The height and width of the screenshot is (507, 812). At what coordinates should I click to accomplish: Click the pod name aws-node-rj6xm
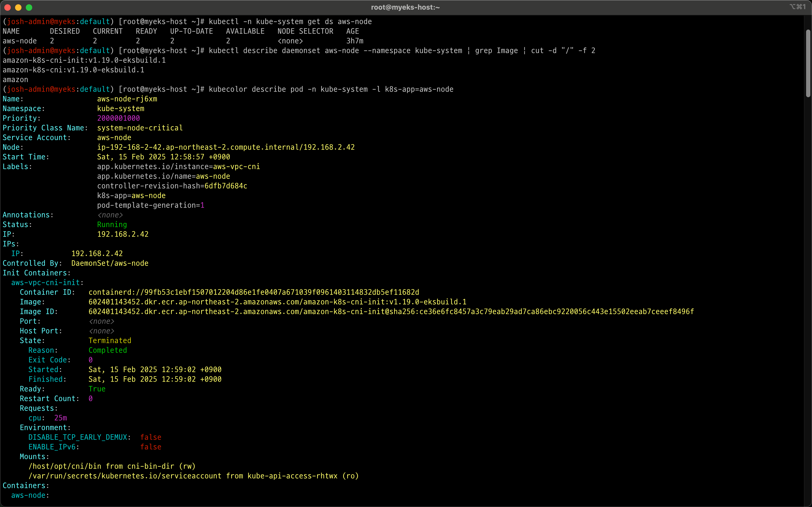[x=127, y=99]
